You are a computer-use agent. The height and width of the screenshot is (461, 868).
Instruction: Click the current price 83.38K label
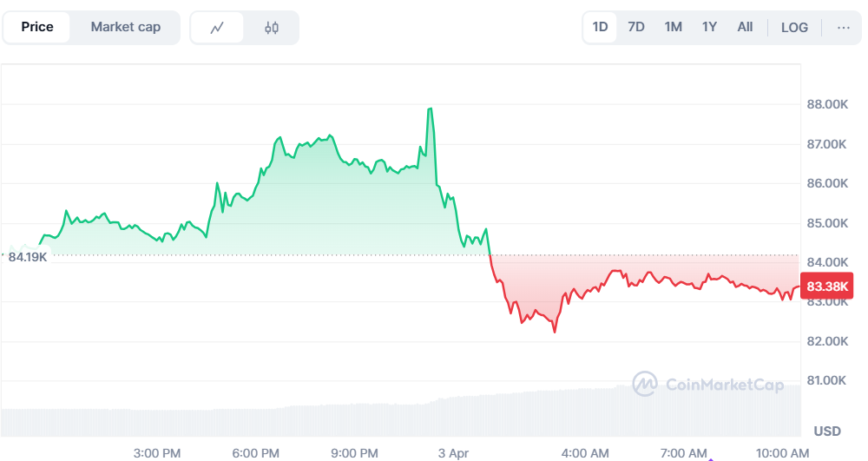pos(826,286)
